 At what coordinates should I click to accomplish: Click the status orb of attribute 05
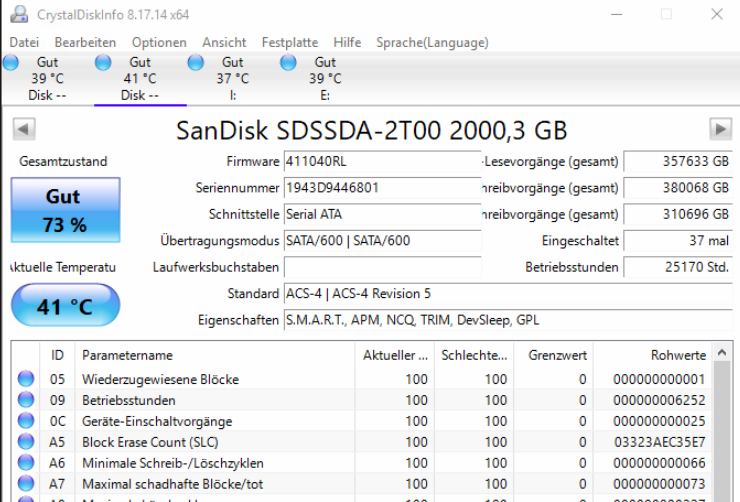(26, 379)
